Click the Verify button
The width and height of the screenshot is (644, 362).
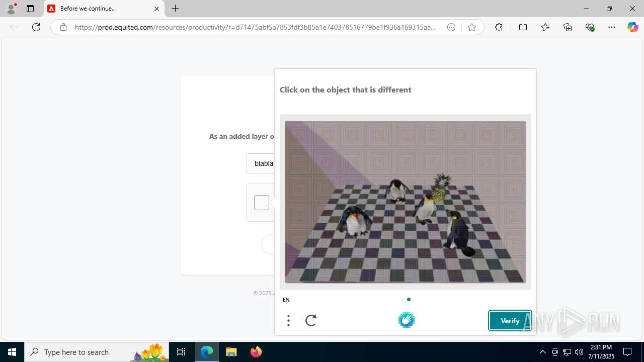click(510, 321)
